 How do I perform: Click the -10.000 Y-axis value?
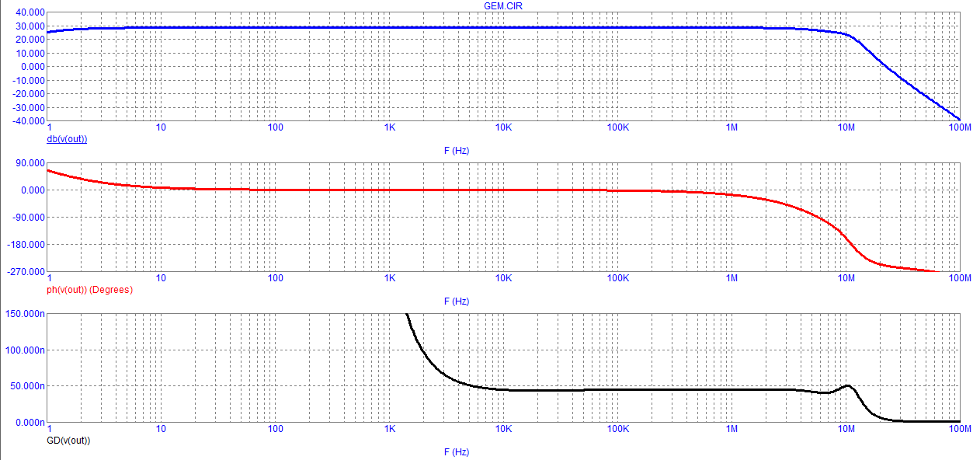tap(28, 81)
